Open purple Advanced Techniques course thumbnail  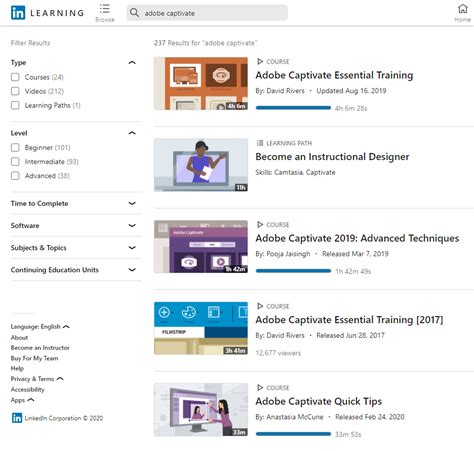(201, 246)
